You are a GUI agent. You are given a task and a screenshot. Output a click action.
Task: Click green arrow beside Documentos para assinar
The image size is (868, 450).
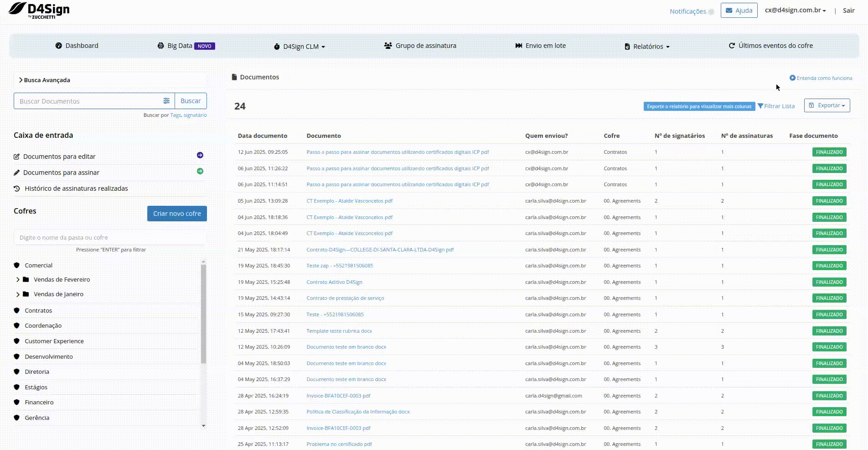pos(200,171)
